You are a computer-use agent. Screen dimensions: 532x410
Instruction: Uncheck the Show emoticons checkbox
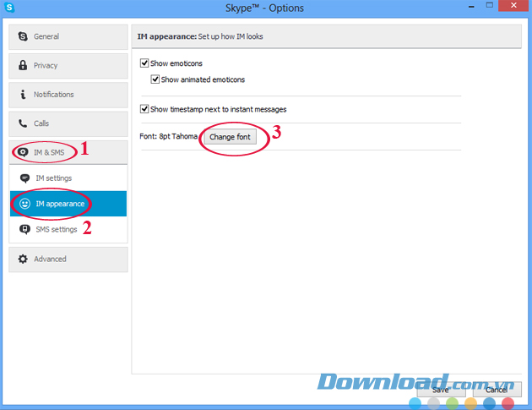pyautogui.click(x=144, y=63)
